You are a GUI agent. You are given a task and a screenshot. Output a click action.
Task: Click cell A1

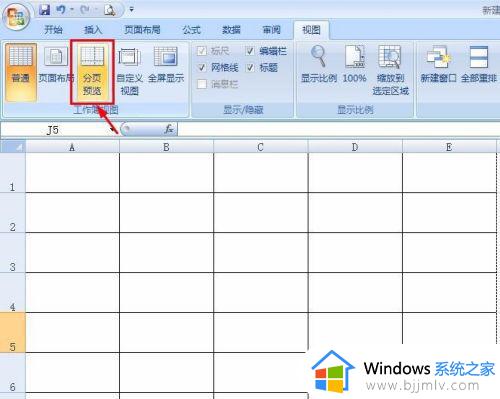pyautogui.click(x=72, y=173)
